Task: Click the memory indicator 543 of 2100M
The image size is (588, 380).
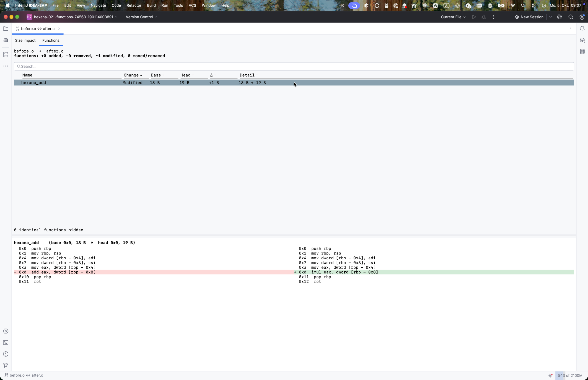Action: (x=570, y=375)
